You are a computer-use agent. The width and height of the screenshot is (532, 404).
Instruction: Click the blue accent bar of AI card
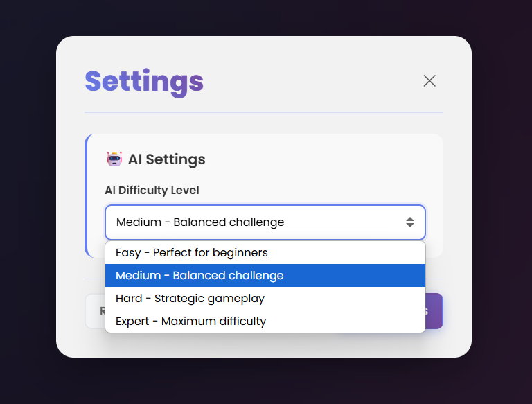click(86, 195)
